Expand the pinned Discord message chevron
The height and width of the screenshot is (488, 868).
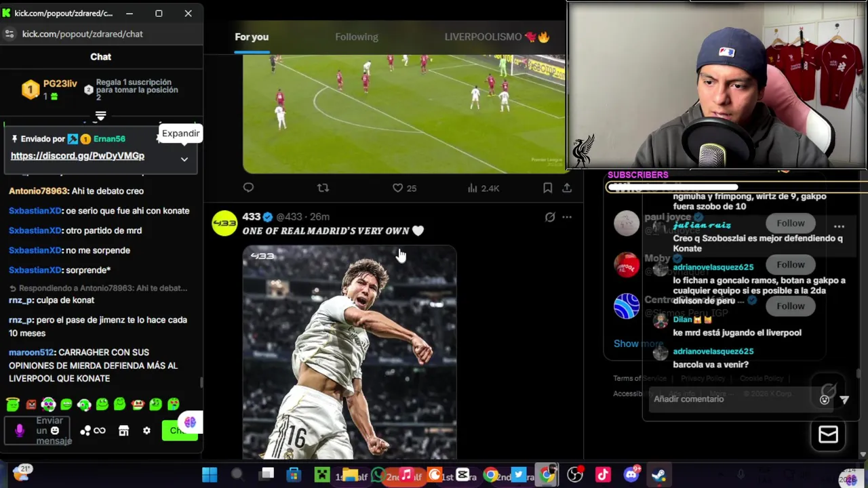tap(184, 159)
